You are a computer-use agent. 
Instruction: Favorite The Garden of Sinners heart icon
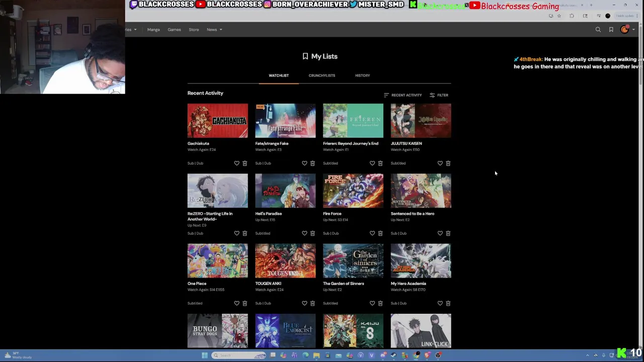(372, 303)
